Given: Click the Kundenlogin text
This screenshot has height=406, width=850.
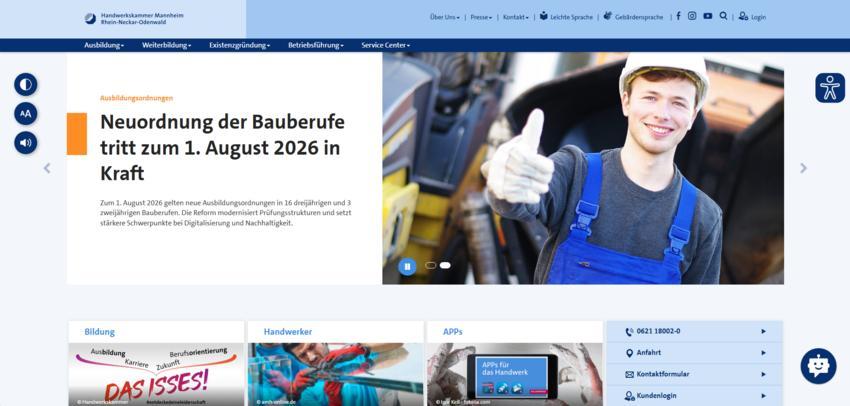Looking at the screenshot, I should click(656, 396).
